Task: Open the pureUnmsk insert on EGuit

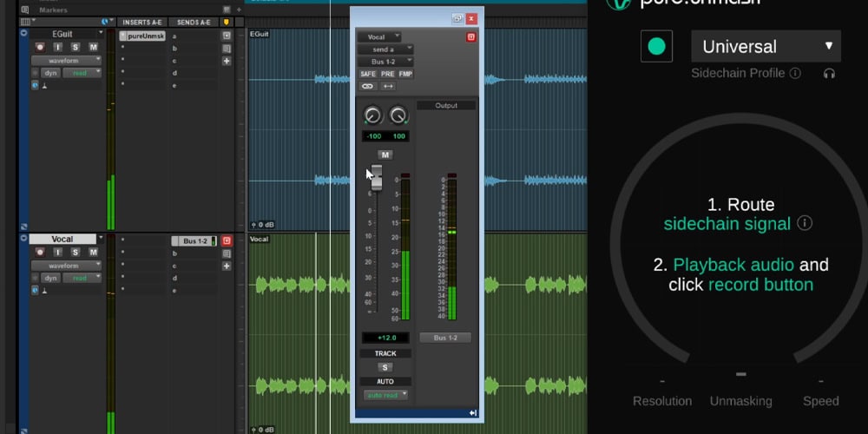Action: click(142, 36)
